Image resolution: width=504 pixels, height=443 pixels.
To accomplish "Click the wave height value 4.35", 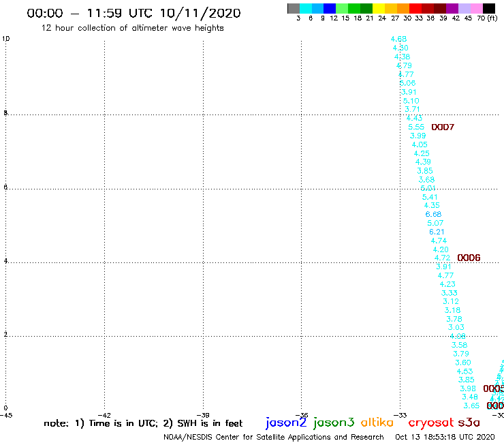I will pyautogui.click(x=432, y=205).
